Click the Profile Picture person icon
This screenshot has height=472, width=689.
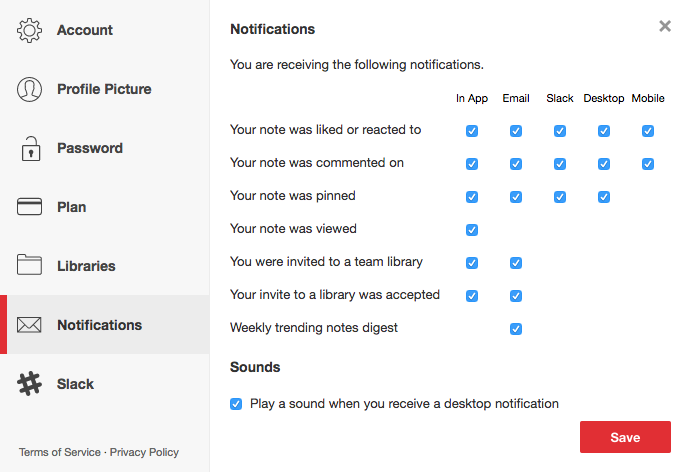tap(30, 89)
